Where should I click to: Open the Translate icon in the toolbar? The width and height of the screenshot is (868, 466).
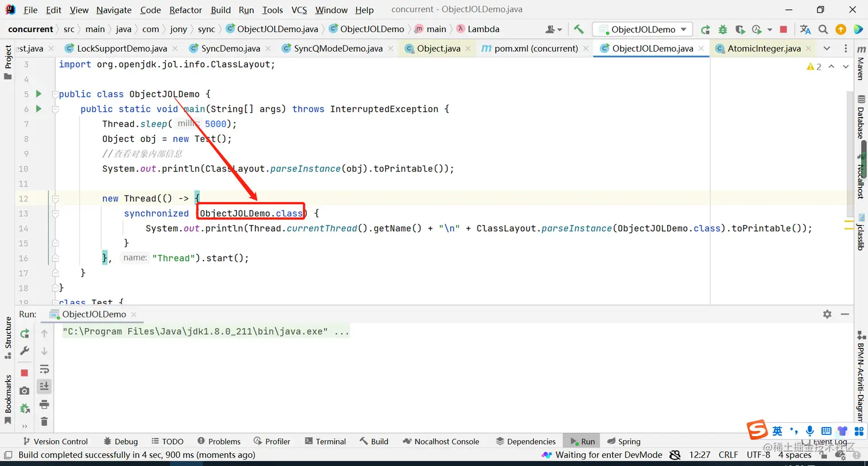[805, 29]
